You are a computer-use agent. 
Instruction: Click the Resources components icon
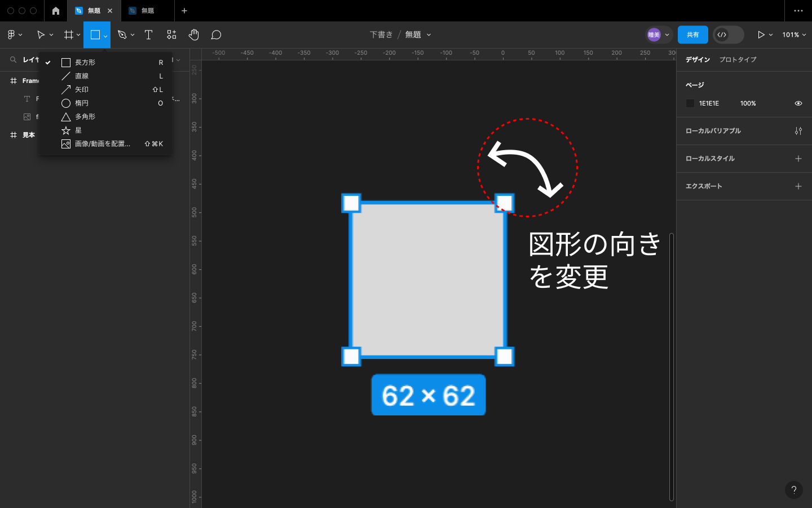pos(171,35)
